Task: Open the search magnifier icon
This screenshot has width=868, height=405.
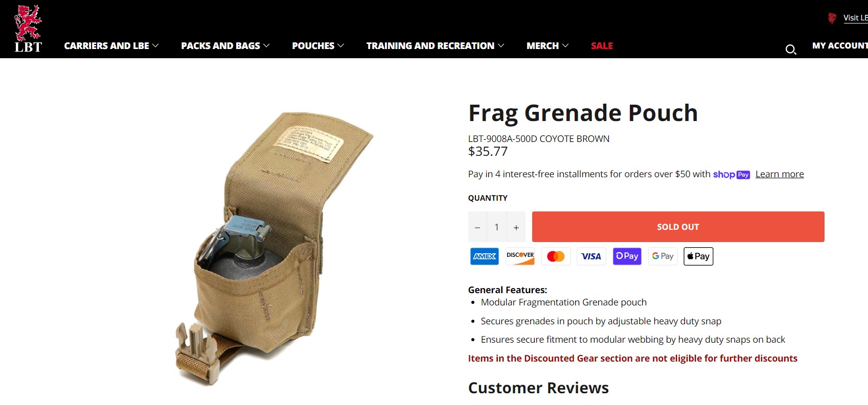Action: coord(791,50)
